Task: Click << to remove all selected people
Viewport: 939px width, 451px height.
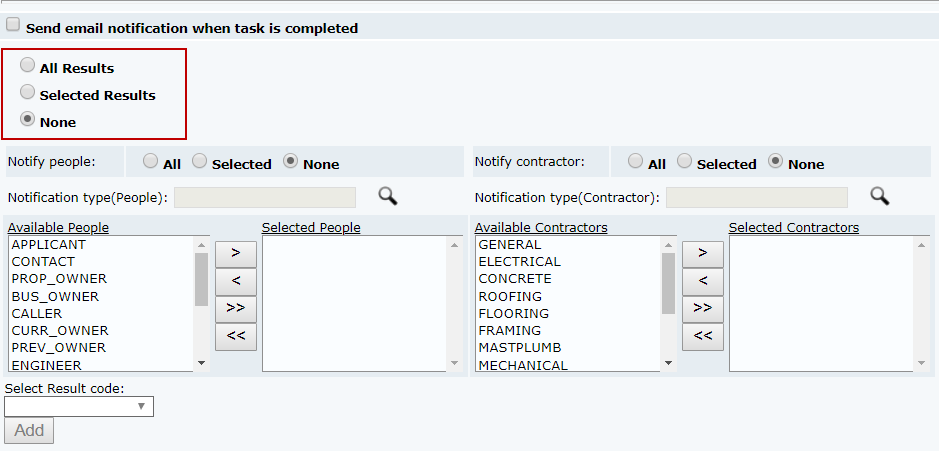Action: pyautogui.click(x=236, y=336)
